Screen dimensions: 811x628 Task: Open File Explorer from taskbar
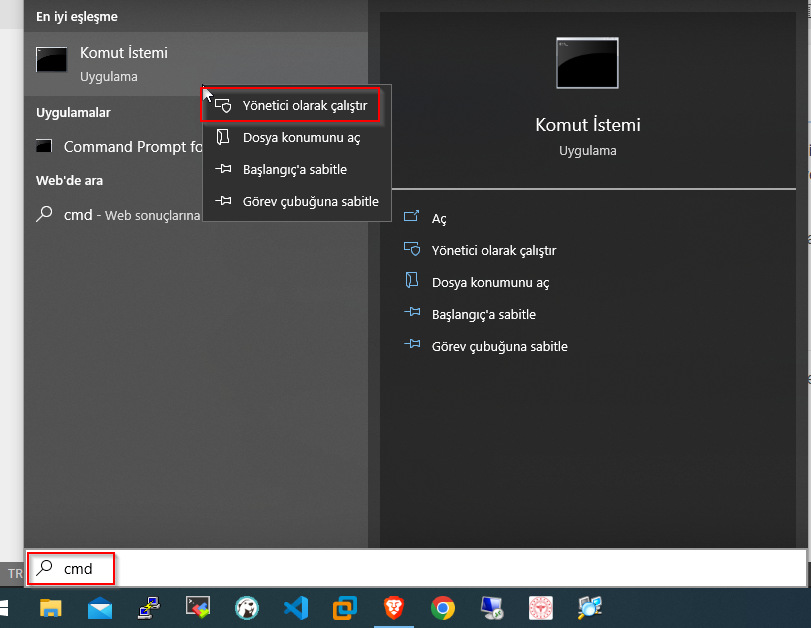click(51, 608)
